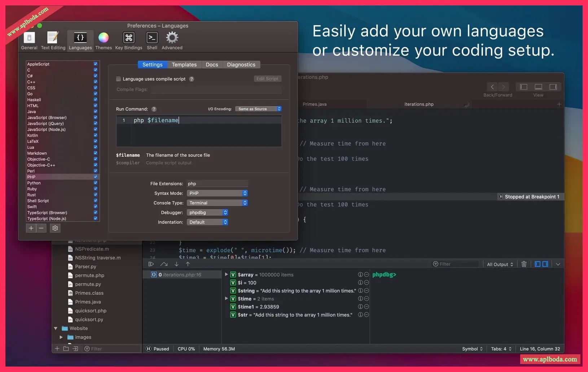This screenshot has height=372, width=588.
Task: Open the Symbol popup in status bar
Action: tap(472, 349)
